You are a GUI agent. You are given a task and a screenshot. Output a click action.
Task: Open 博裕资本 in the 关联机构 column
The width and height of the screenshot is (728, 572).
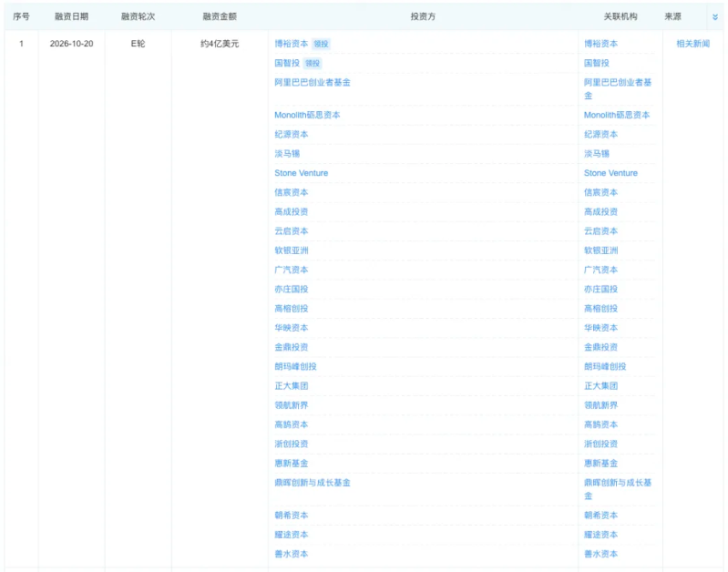tap(600, 44)
